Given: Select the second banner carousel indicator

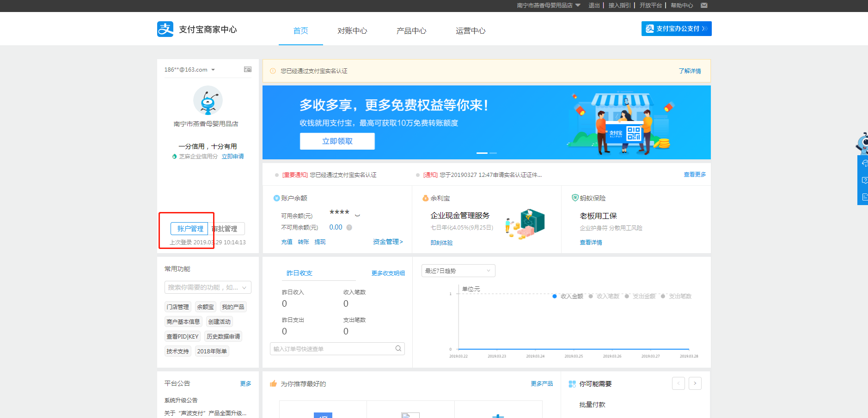Looking at the screenshot, I should [x=493, y=153].
